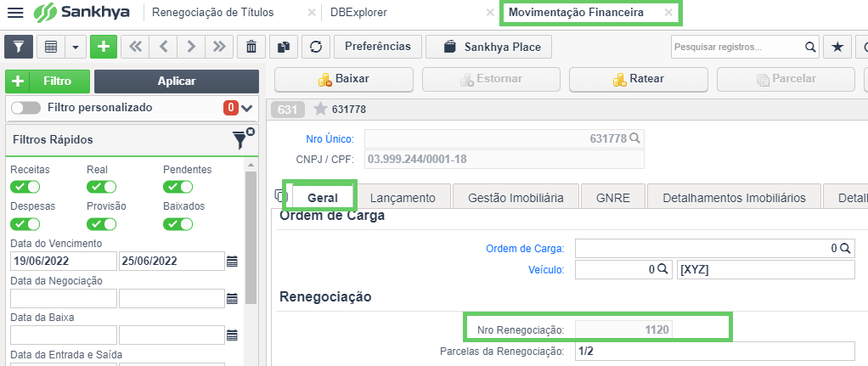868x366 pixels.
Task: Refresh the record list
Action: coord(316,47)
